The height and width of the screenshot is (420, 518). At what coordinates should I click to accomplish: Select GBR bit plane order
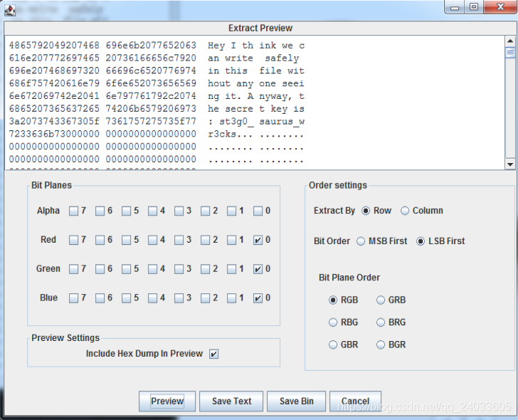click(x=333, y=345)
